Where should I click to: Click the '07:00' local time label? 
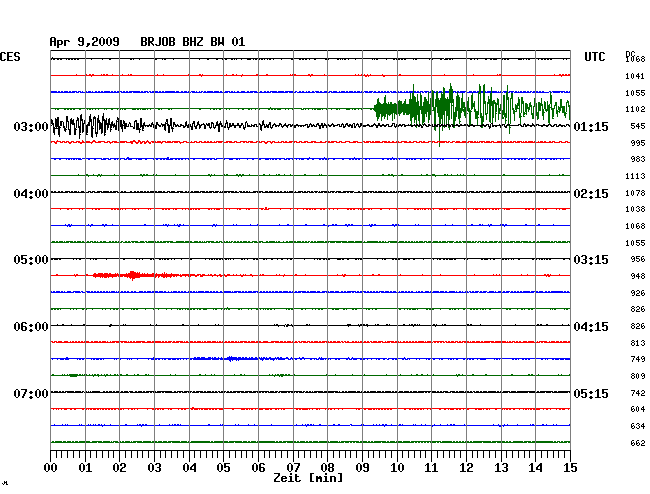tap(31, 393)
